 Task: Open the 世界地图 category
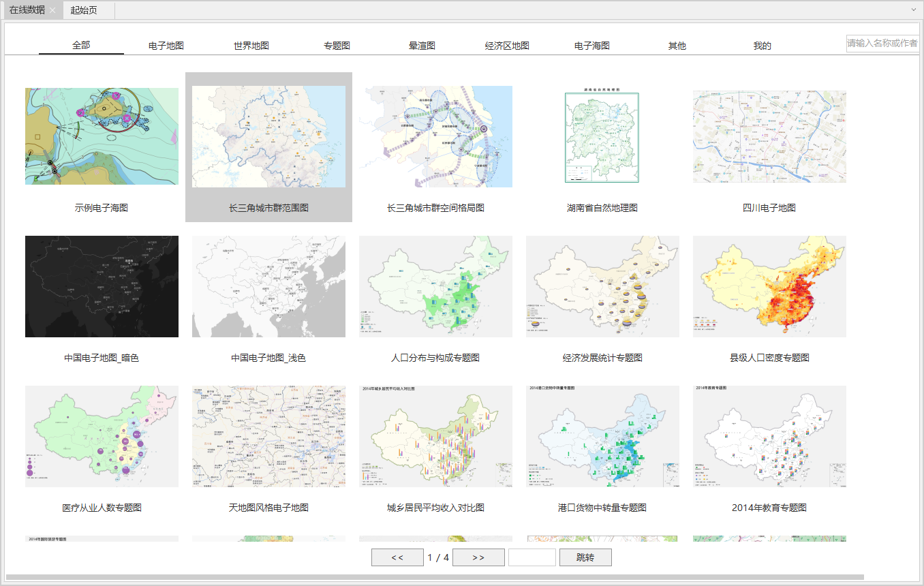pyautogui.click(x=251, y=46)
